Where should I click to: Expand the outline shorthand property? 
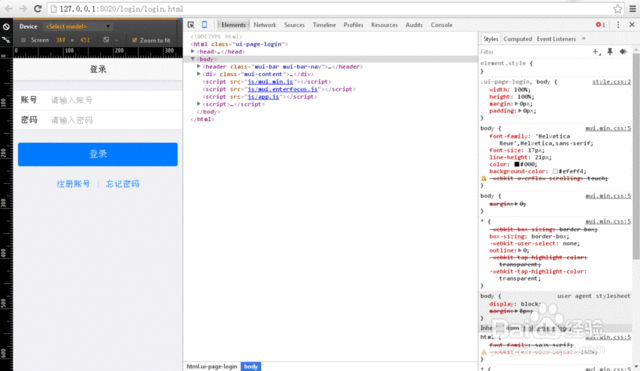click(x=520, y=250)
